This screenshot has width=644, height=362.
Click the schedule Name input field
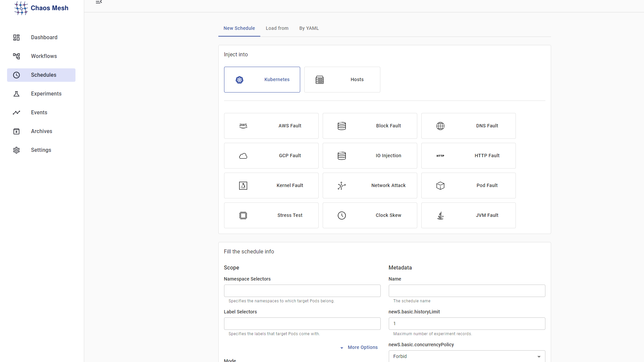tap(467, 291)
